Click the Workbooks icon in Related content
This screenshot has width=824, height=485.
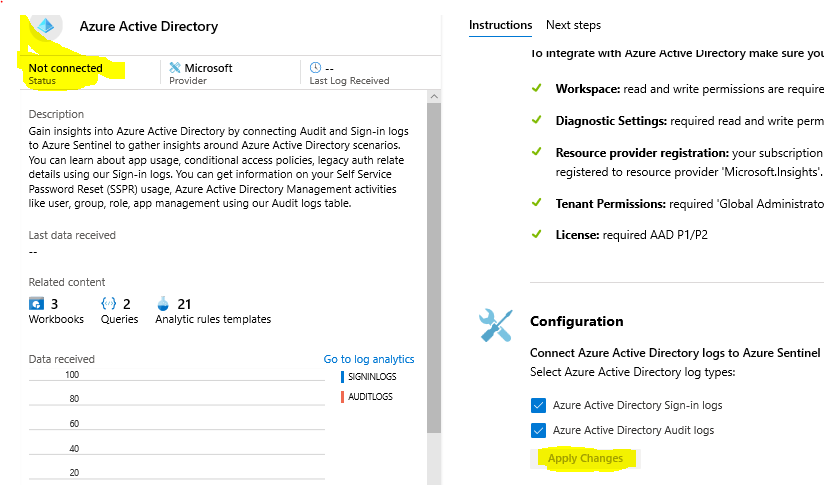tap(36, 304)
